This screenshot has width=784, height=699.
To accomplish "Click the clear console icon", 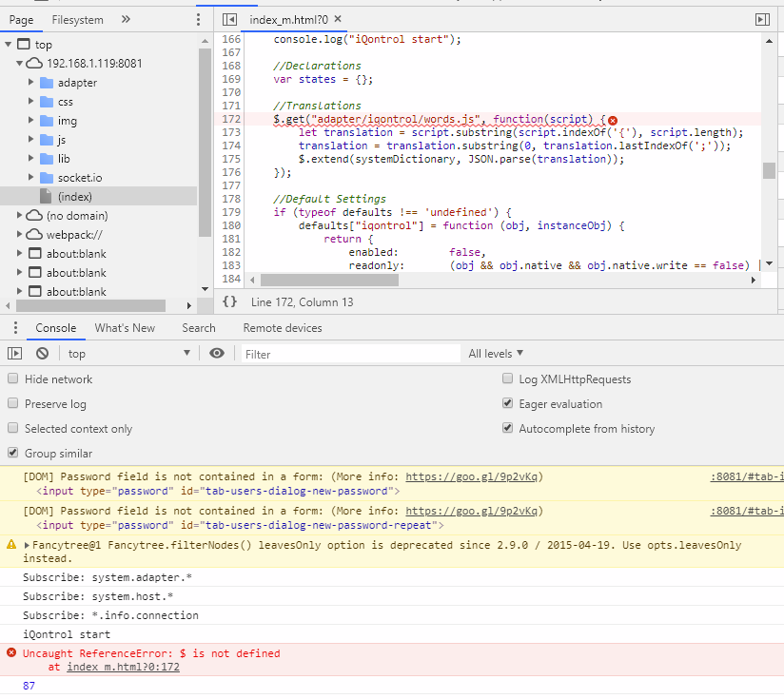I will tap(42, 354).
